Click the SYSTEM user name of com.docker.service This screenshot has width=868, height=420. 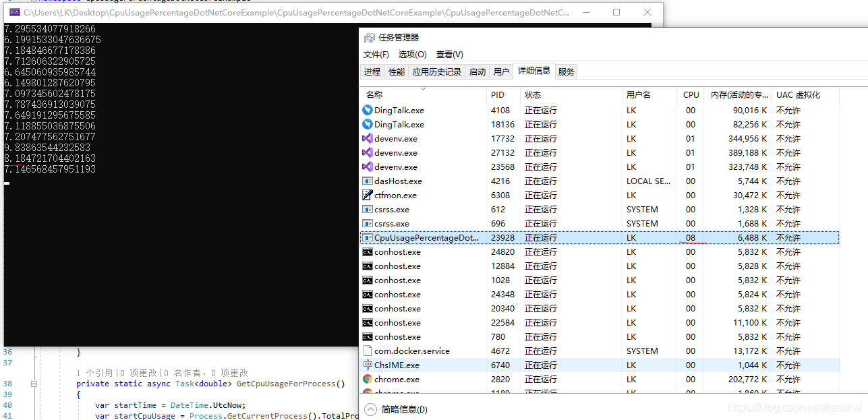pyautogui.click(x=642, y=351)
